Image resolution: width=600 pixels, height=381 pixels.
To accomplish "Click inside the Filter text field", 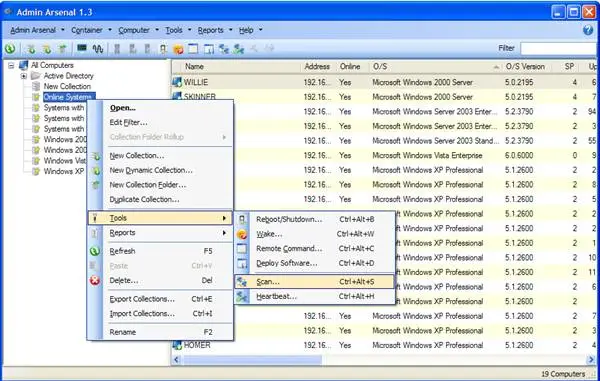I will (x=559, y=49).
